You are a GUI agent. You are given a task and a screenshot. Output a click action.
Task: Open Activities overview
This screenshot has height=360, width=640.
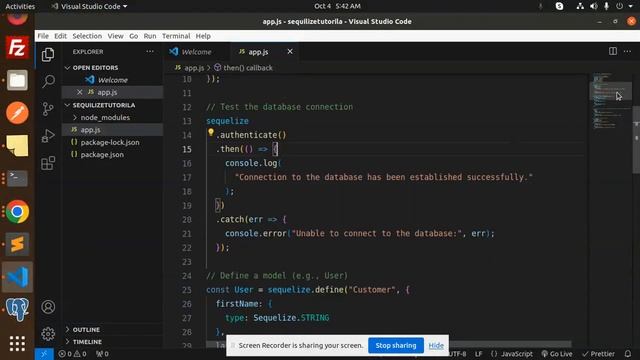point(20,6)
